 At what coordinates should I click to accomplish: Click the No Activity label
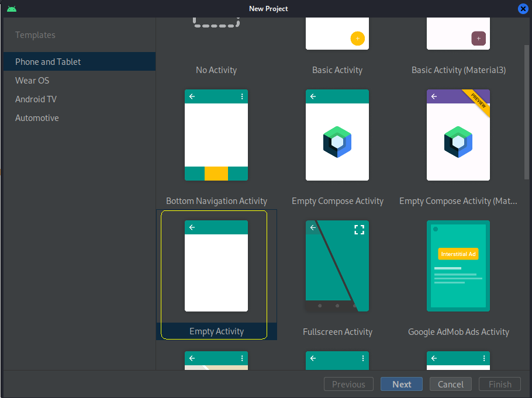point(216,70)
